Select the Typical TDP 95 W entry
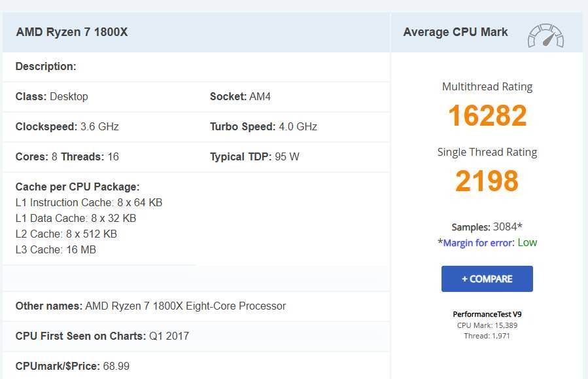Viewport: 588px width, 379px height. (254, 156)
